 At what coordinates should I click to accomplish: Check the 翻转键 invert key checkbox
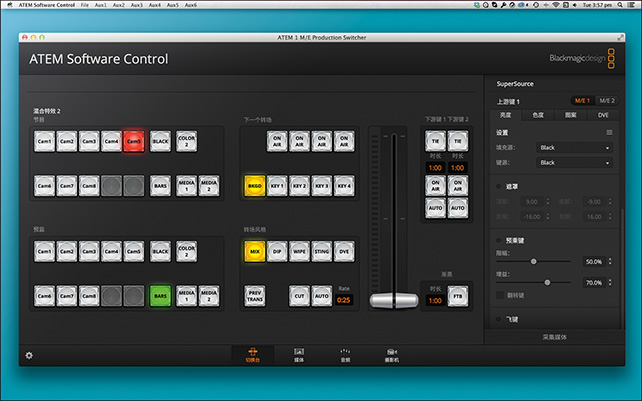(x=500, y=295)
